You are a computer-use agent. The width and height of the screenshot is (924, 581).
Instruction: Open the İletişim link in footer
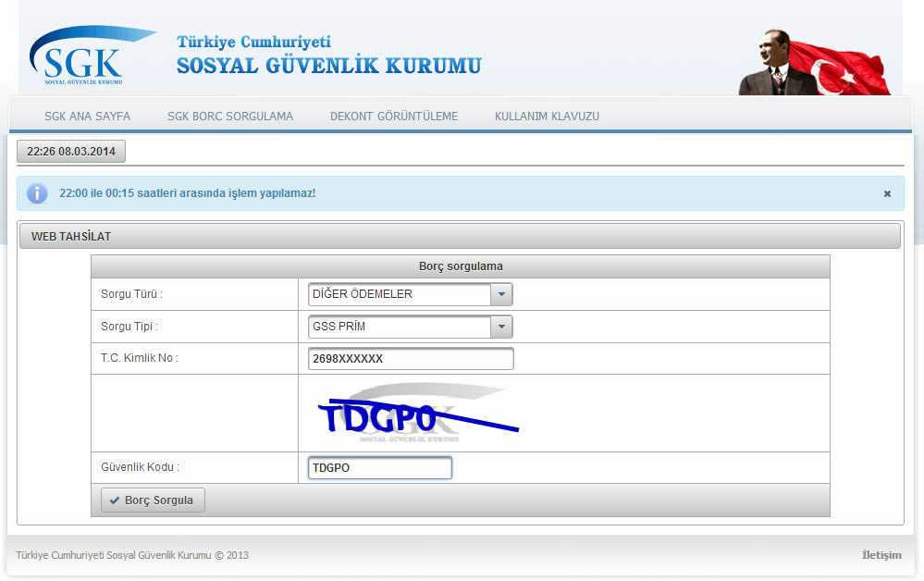point(881,555)
